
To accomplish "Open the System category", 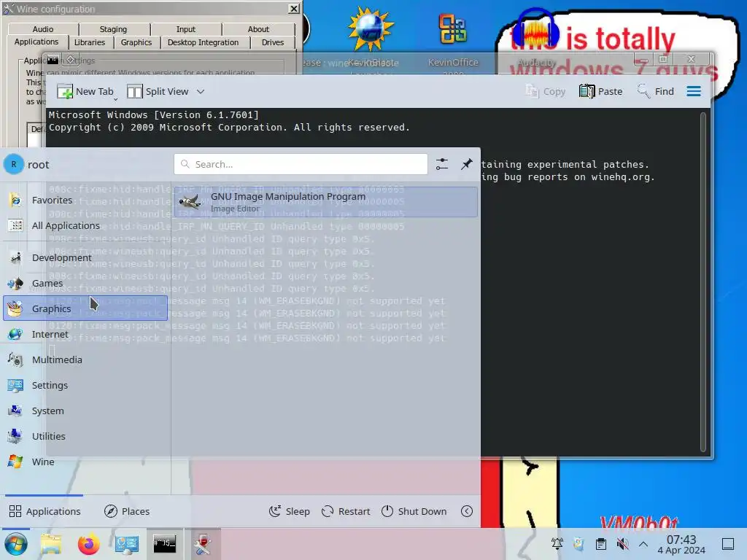I will tap(86, 411).
